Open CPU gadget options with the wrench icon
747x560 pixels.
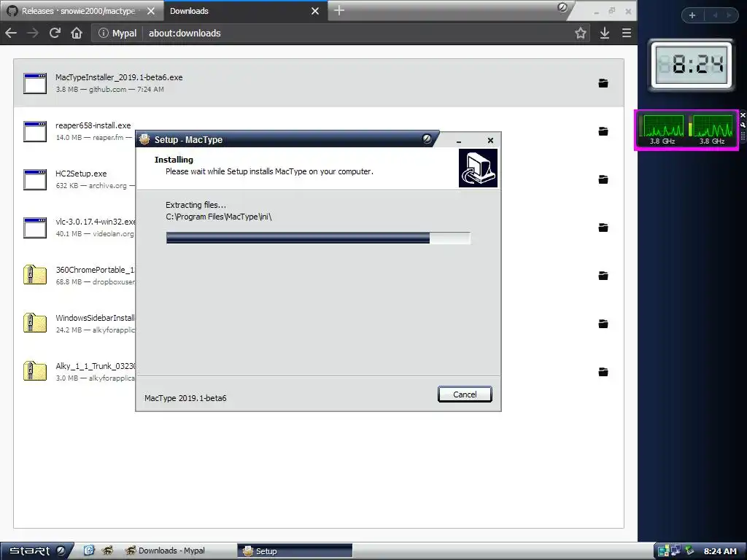click(x=743, y=125)
